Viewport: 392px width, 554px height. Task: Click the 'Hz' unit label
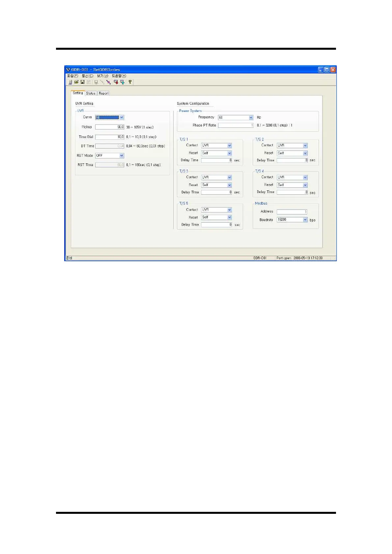pos(259,117)
